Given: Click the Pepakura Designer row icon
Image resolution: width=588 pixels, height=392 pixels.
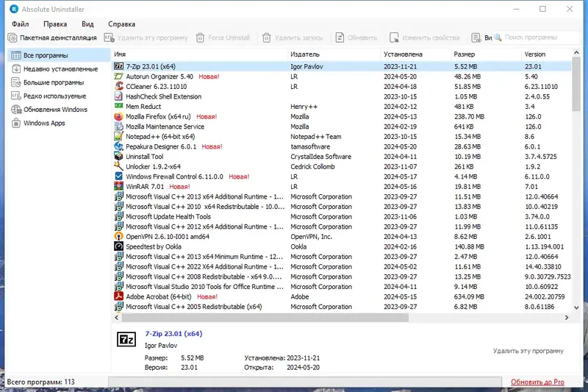Looking at the screenshot, I should point(118,146).
